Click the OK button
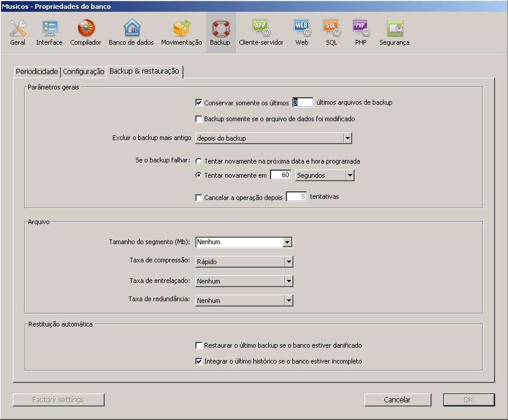 point(469,400)
